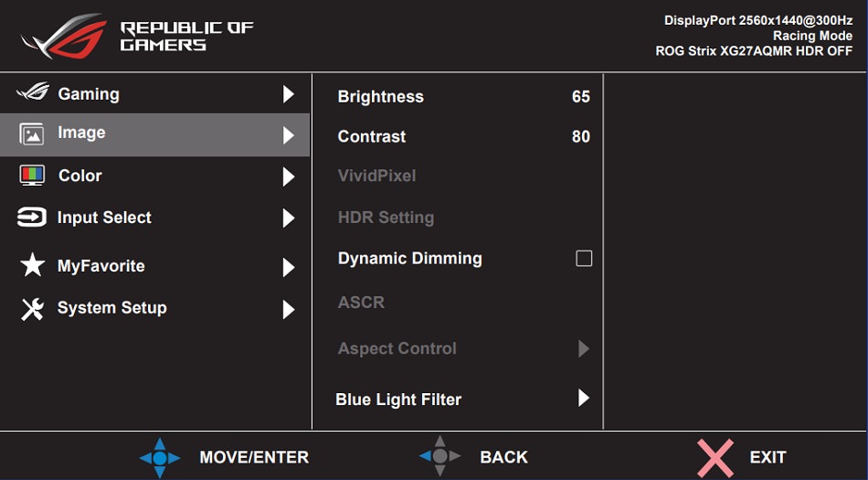Click the Back joystick arrow icon
The height and width of the screenshot is (480, 868).
pos(439,455)
